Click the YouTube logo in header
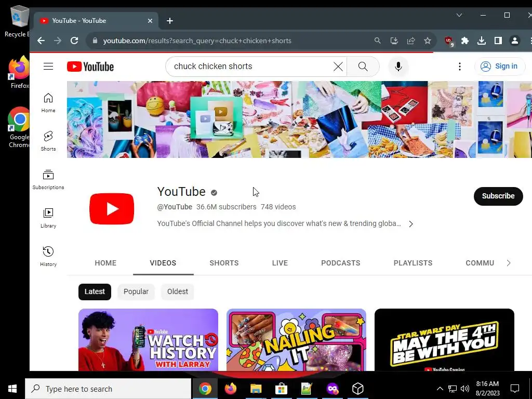The width and height of the screenshot is (532, 399). click(90, 66)
